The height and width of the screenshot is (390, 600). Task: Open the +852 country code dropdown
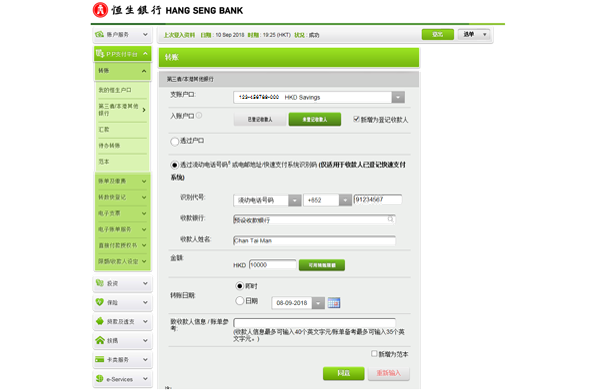(327, 200)
